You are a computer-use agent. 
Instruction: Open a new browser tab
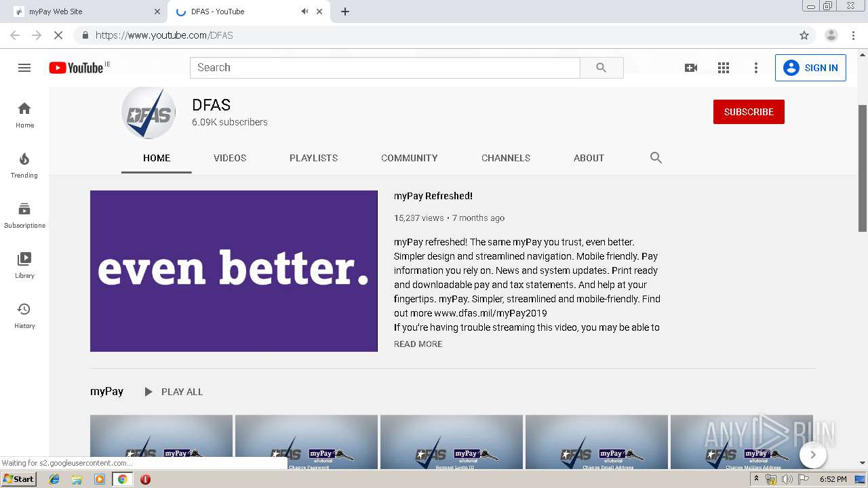click(x=345, y=12)
